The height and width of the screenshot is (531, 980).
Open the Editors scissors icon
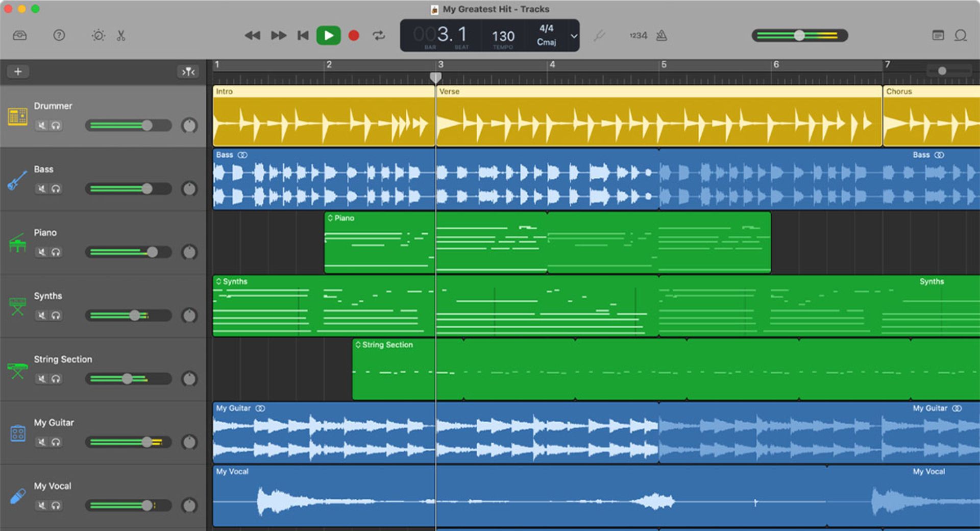[121, 35]
